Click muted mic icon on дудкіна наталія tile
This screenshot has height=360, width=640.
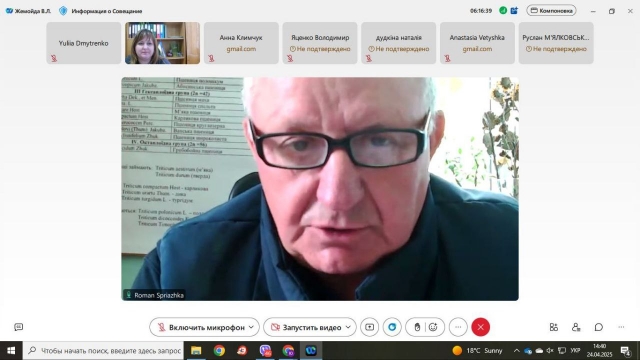click(x=369, y=58)
